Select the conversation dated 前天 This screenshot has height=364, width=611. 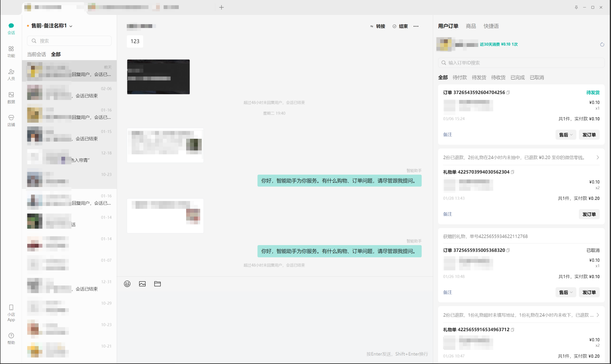[69, 71]
